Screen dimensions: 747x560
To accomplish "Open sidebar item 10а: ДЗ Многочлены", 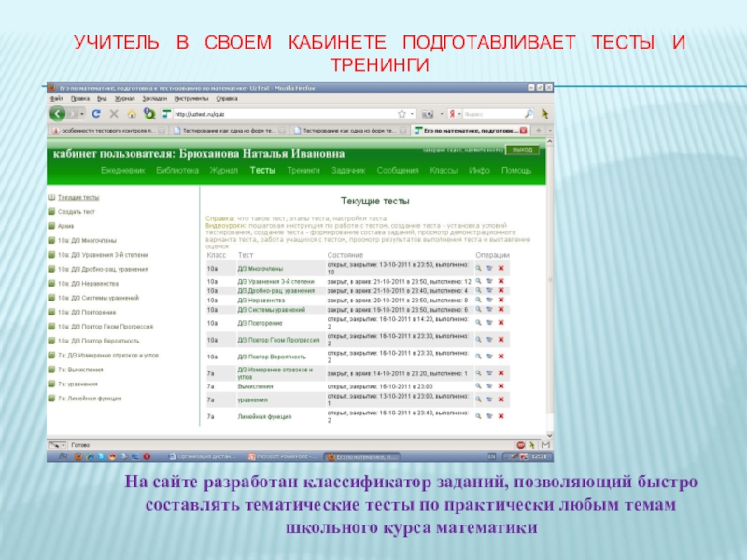I will [87, 240].
